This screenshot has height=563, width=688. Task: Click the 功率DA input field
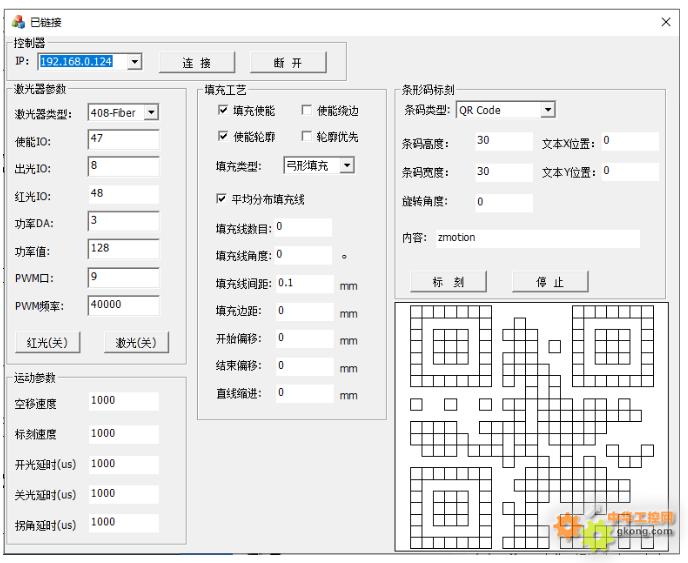coord(123,222)
